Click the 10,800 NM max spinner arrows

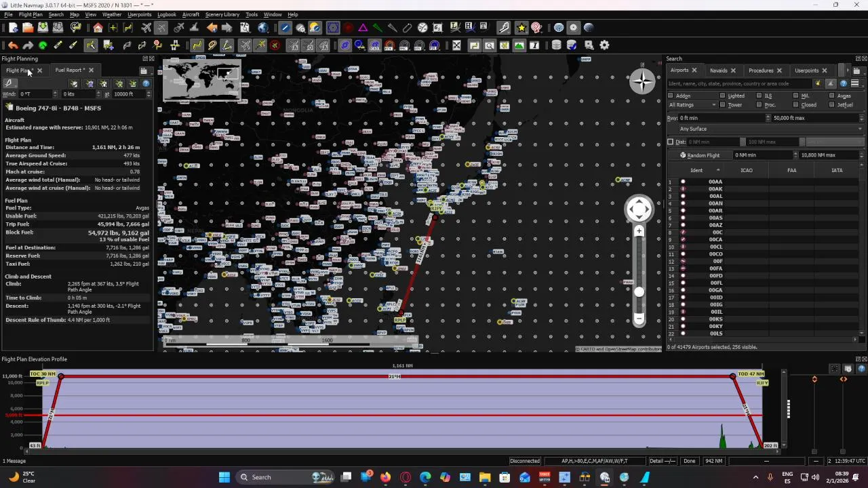pyautogui.click(x=861, y=155)
